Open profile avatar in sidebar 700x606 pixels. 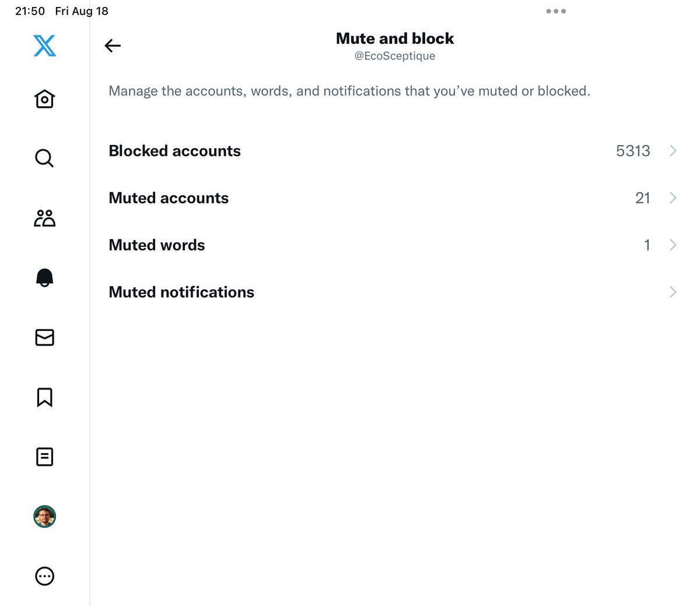click(44, 517)
